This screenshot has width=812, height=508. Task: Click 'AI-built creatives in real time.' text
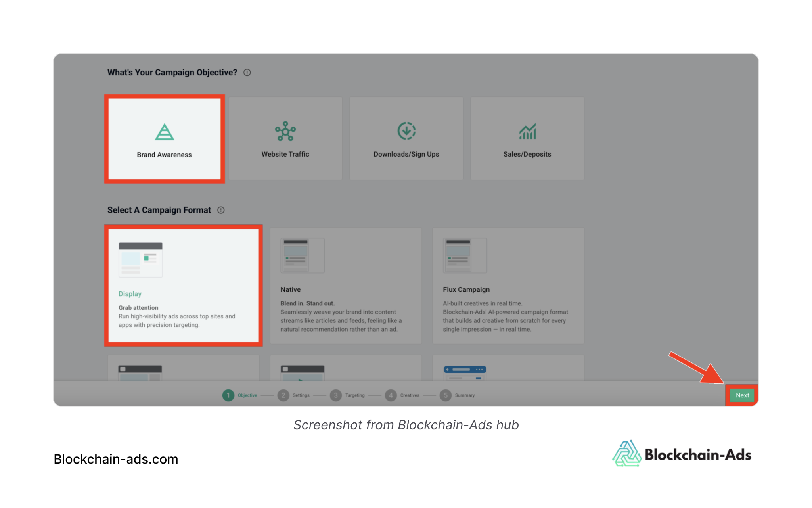coord(483,303)
